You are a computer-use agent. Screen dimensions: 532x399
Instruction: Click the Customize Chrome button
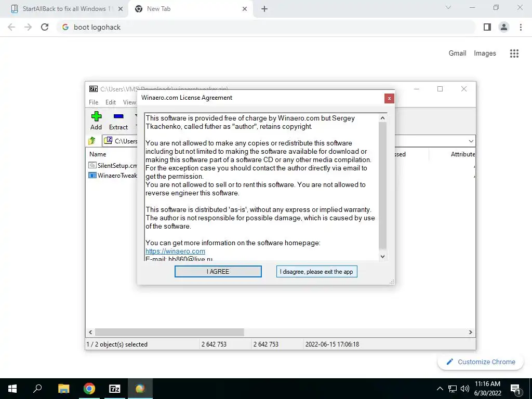(481, 362)
